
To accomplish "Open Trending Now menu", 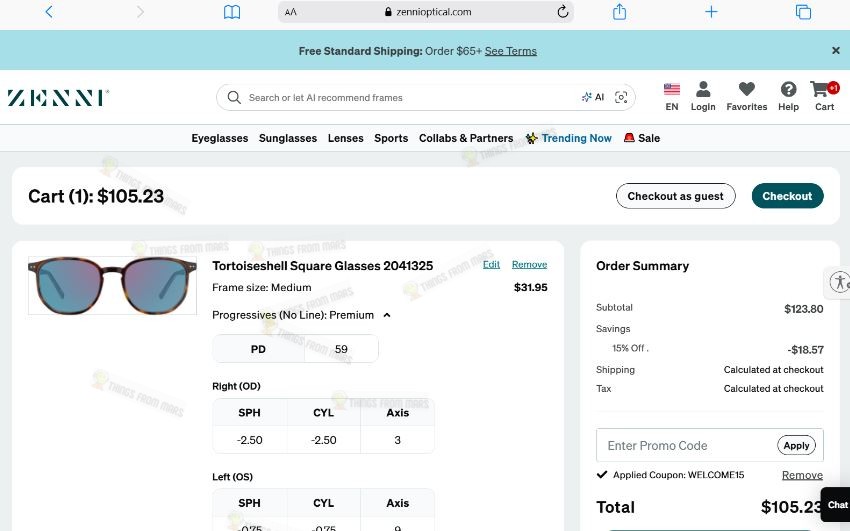I will pyautogui.click(x=569, y=138).
